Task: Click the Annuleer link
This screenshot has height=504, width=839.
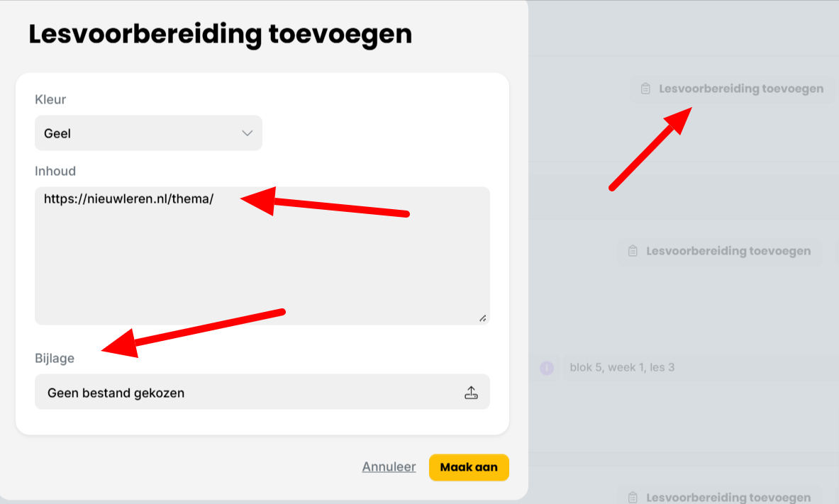Action: [389, 466]
